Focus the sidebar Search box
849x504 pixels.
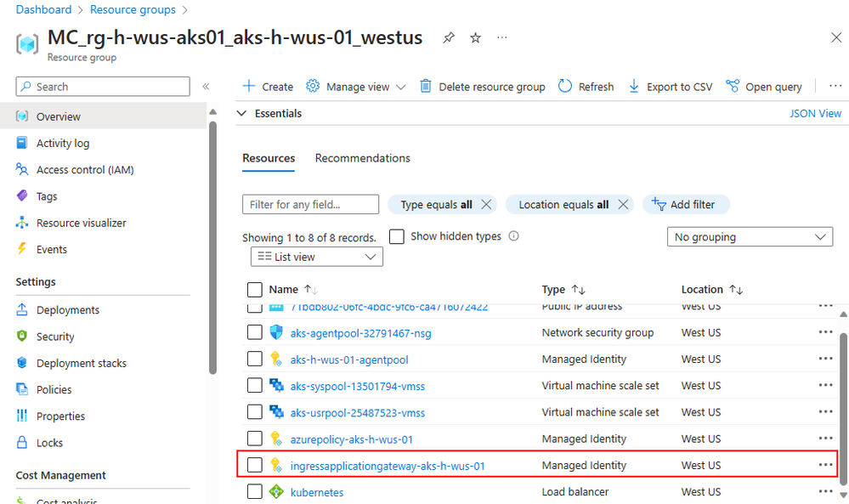click(103, 87)
